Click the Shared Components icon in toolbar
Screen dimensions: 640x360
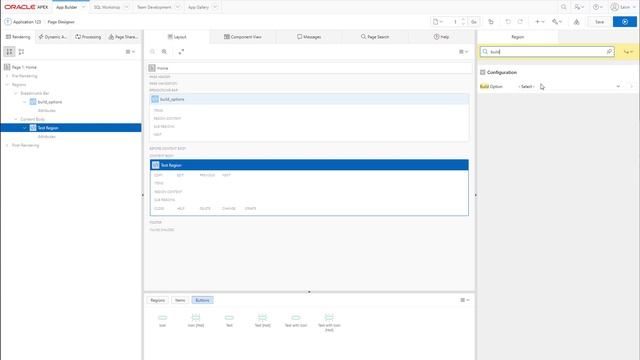pos(576,22)
